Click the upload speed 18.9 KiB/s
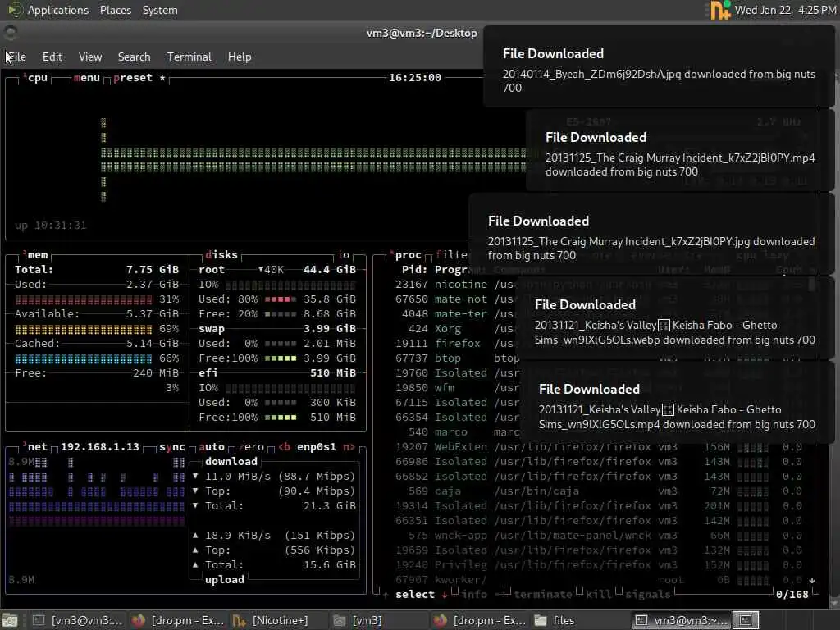The height and width of the screenshot is (630, 840). pos(238,535)
